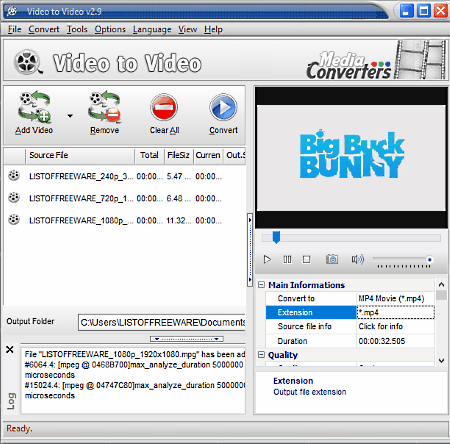Click the Source file info label

coord(305,326)
